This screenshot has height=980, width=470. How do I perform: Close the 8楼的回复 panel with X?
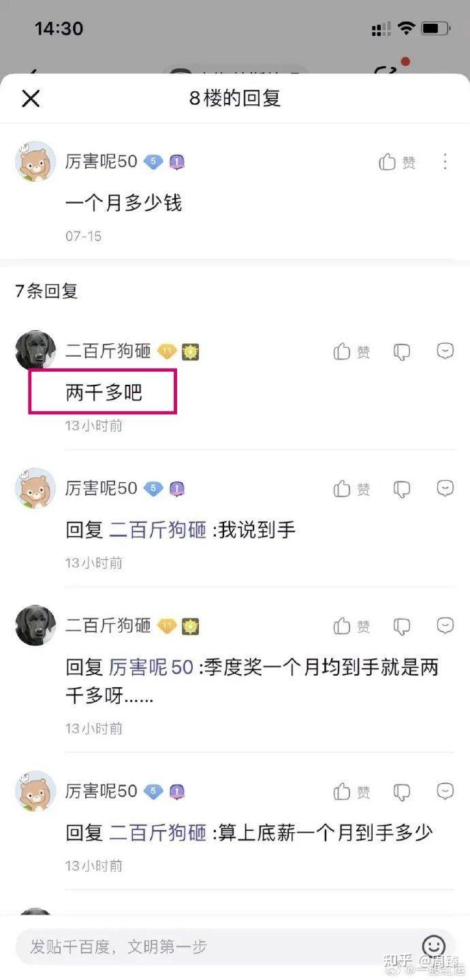pyautogui.click(x=31, y=98)
